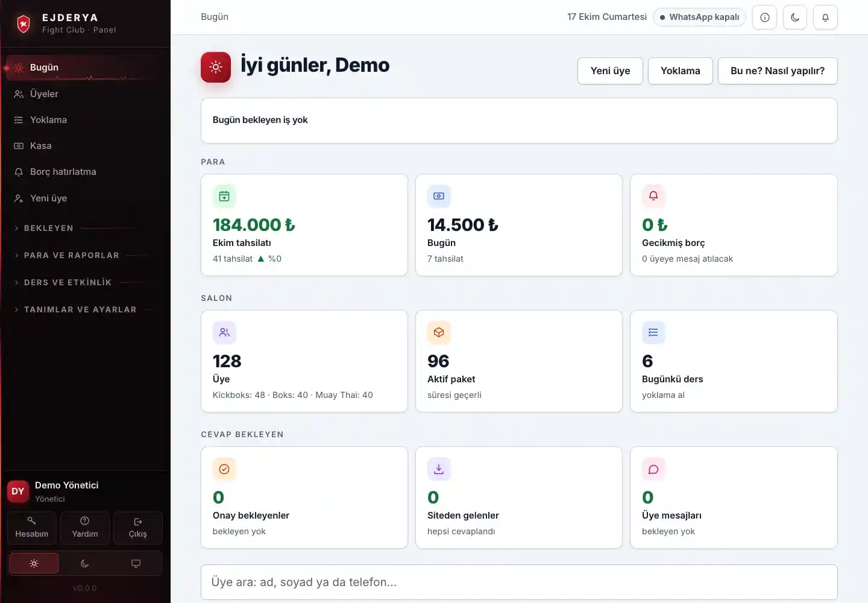Click the calendar icon on Ekim tahsilatı card

click(x=224, y=196)
